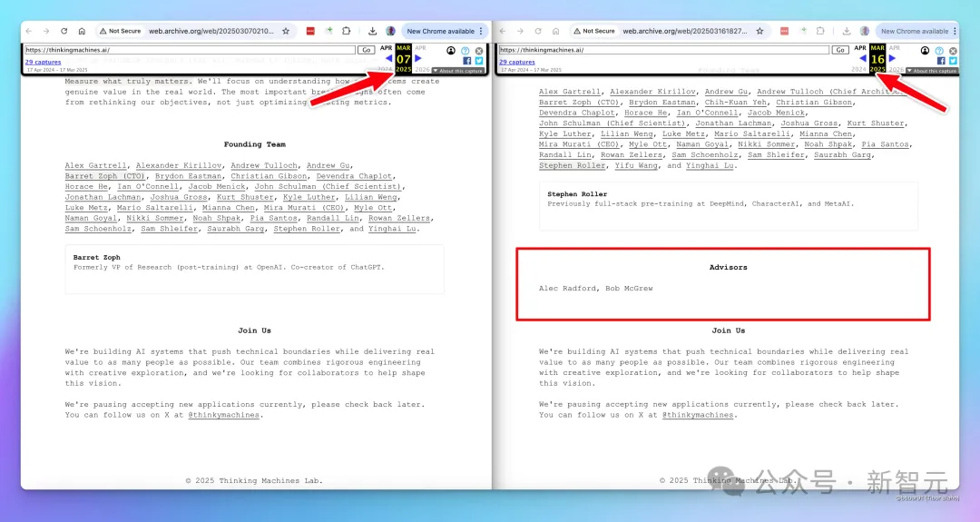Go to next capture arrow in right window
The width and height of the screenshot is (980, 522).
point(893,58)
